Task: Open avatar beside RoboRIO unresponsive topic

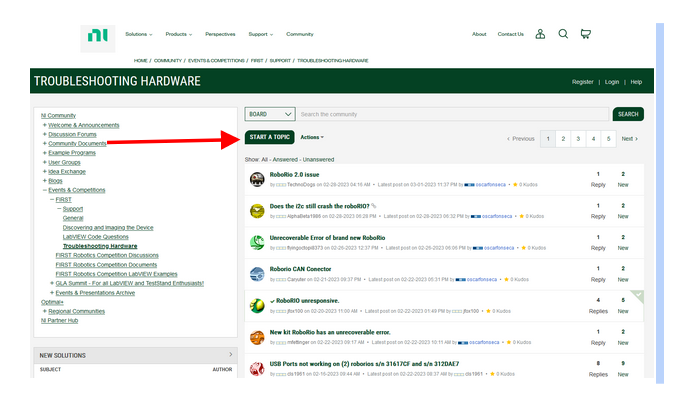Action: click(257, 306)
